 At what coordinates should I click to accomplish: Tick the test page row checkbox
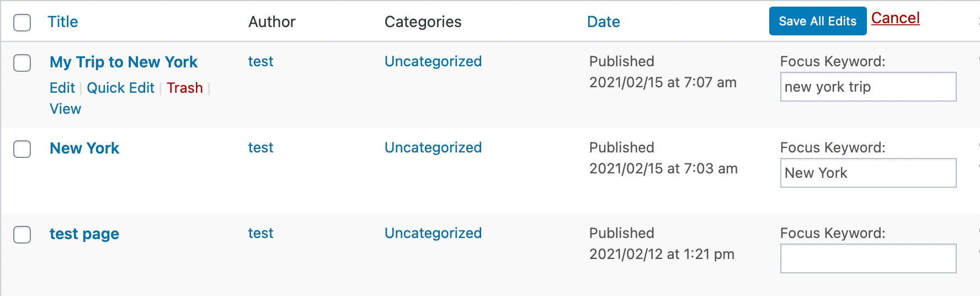22,235
